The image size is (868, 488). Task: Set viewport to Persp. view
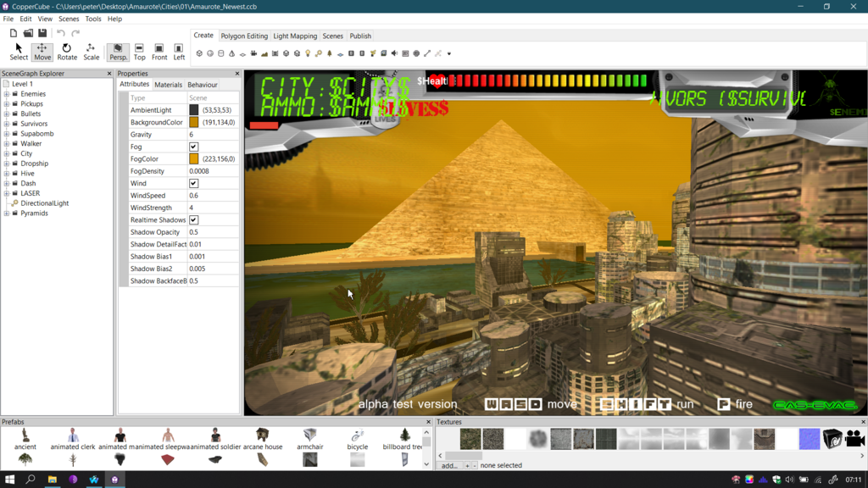point(118,52)
